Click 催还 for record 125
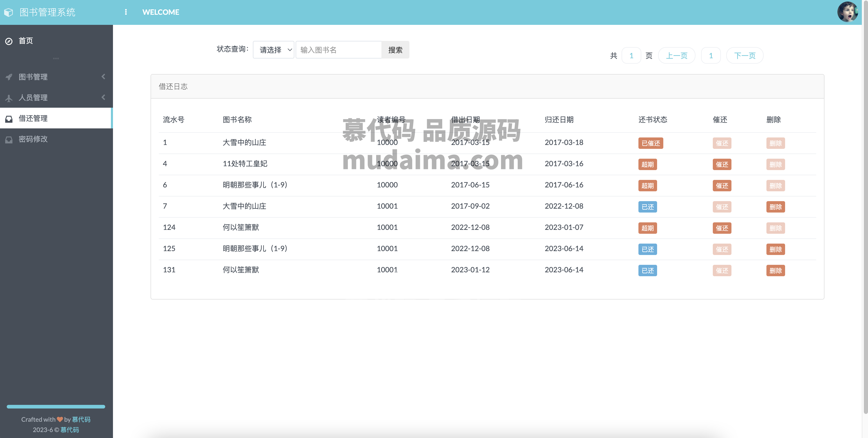This screenshot has height=438, width=868. (x=722, y=249)
